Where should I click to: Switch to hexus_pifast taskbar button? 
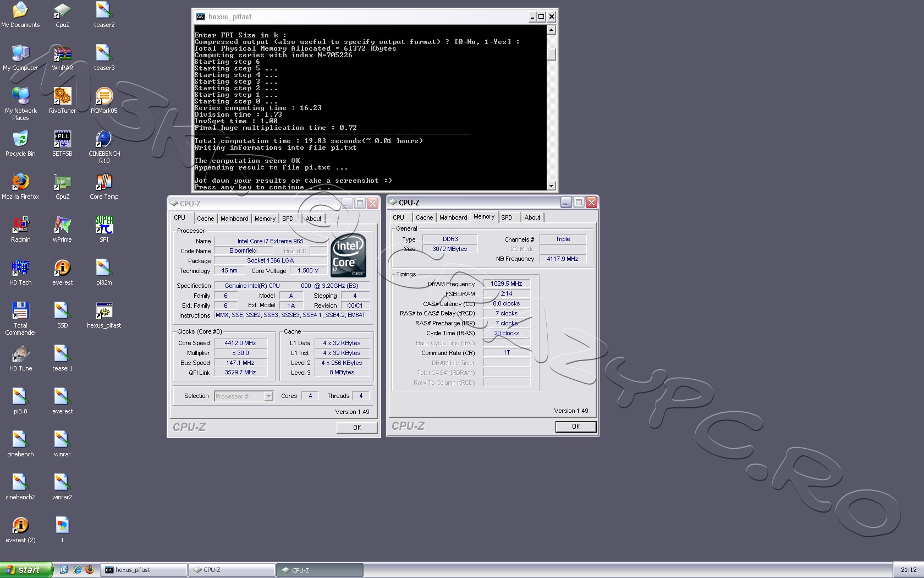pos(144,570)
